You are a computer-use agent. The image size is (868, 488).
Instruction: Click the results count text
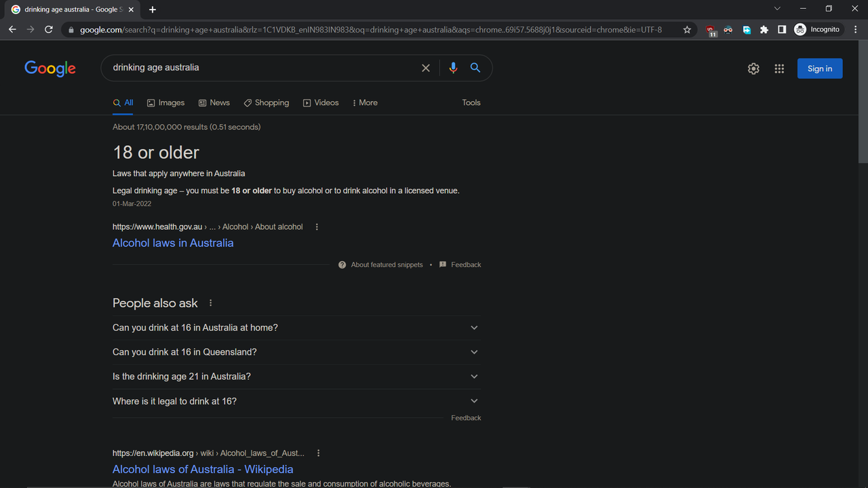[186, 127]
